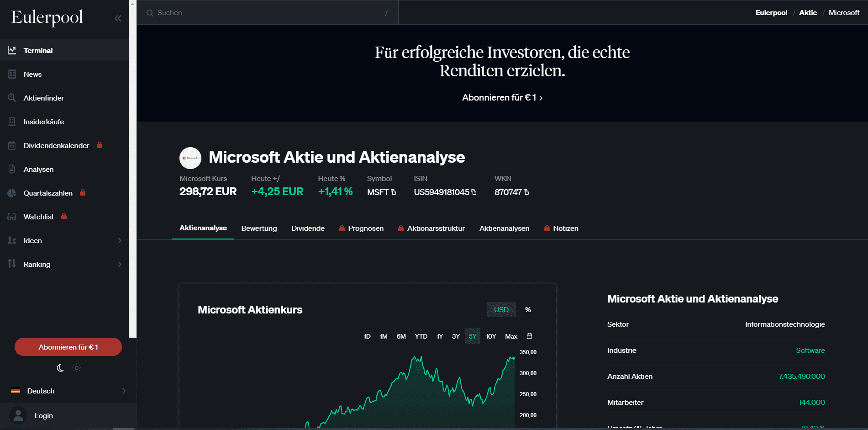Select the 1Y chart time range

click(x=439, y=336)
